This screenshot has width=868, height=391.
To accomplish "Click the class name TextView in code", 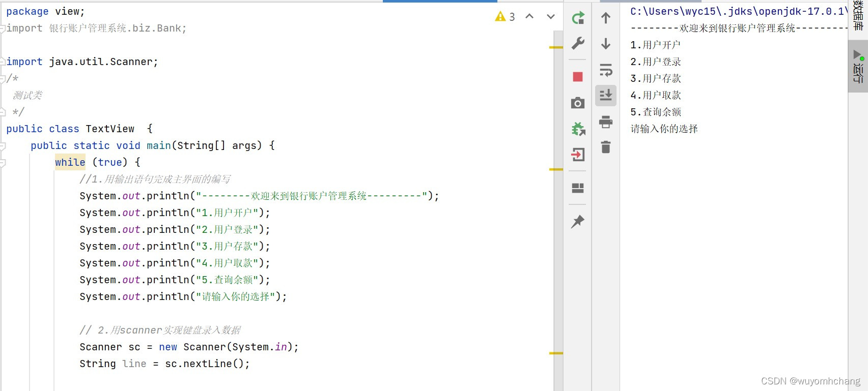I will point(110,129).
